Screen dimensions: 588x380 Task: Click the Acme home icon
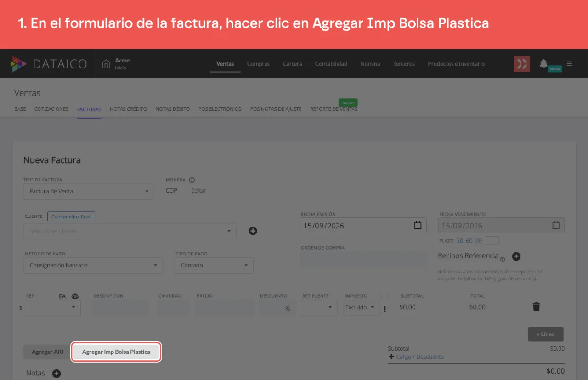pyautogui.click(x=106, y=63)
